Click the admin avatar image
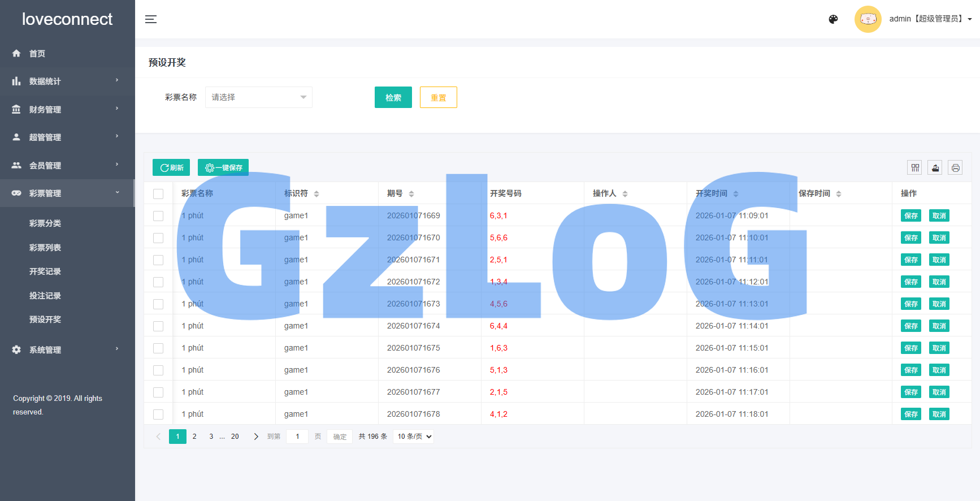 point(868,19)
